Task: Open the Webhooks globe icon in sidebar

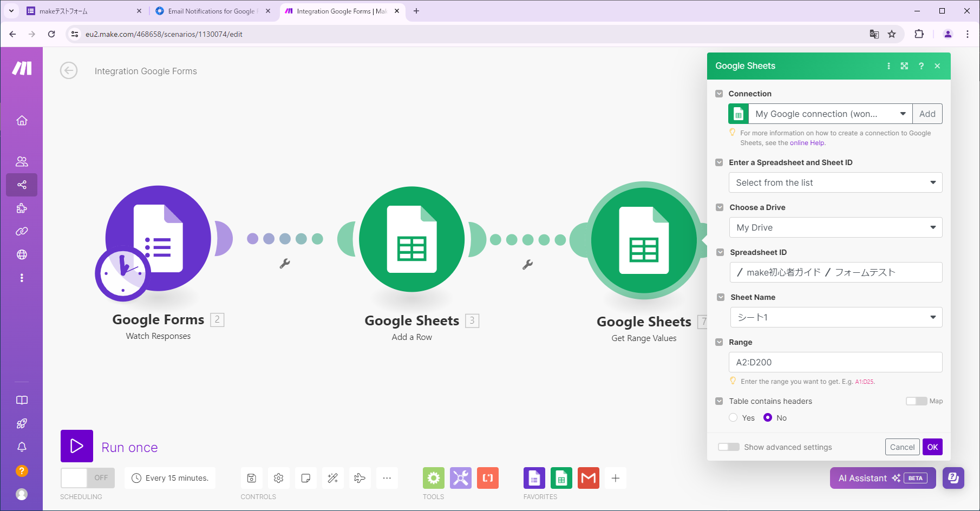Action: [x=22, y=254]
